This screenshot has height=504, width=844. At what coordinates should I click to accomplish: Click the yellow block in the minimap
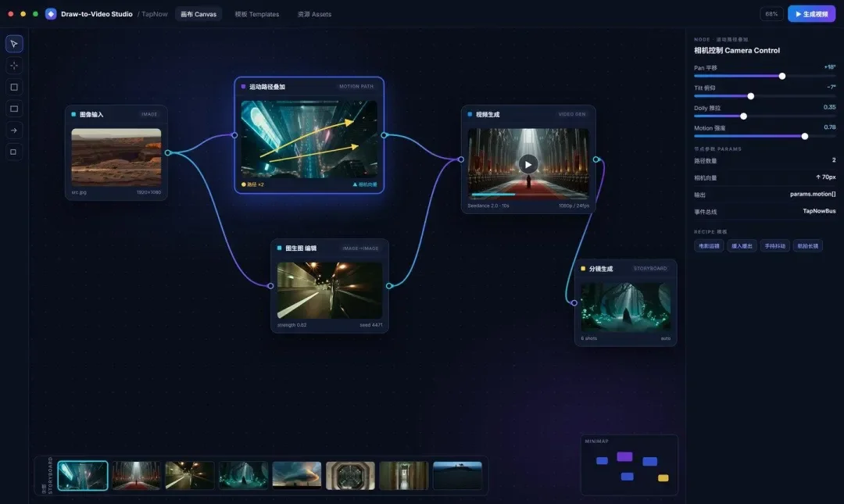tap(663, 477)
